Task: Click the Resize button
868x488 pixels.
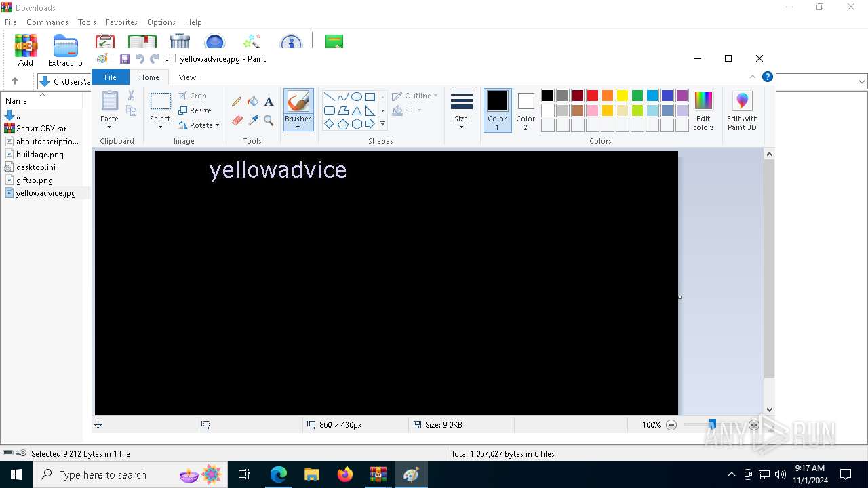Action: pos(195,110)
